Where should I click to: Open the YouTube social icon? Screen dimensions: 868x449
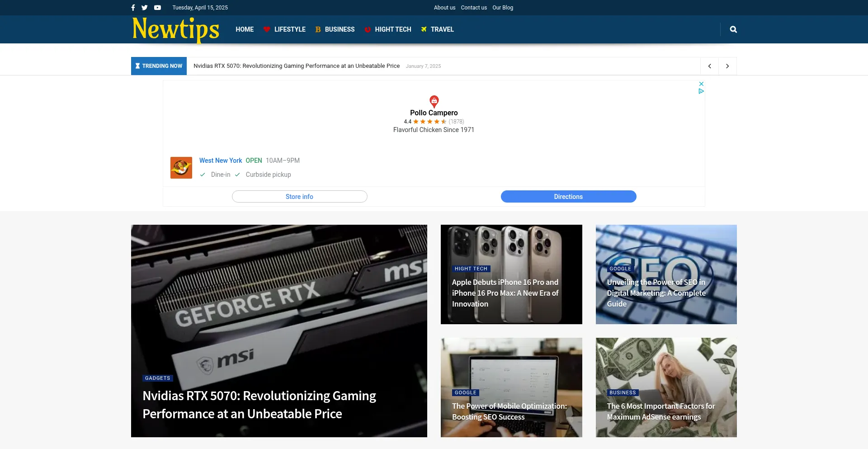click(x=157, y=8)
